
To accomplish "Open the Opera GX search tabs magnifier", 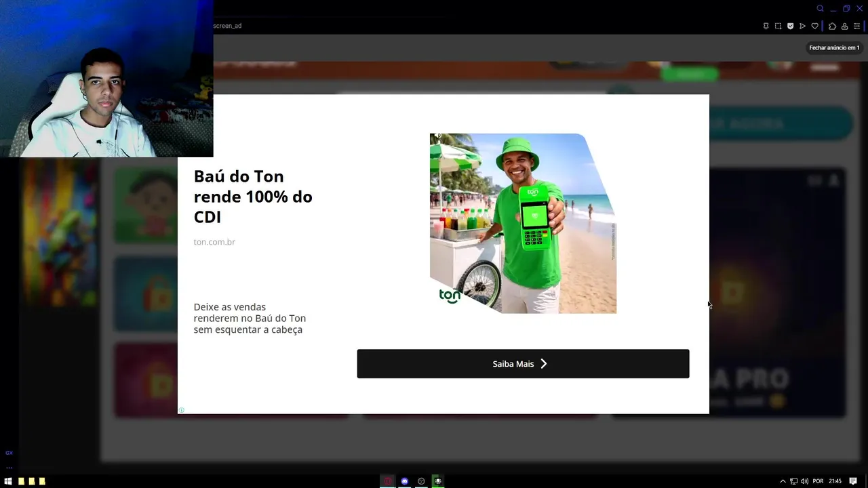I will (x=820, y=9).
